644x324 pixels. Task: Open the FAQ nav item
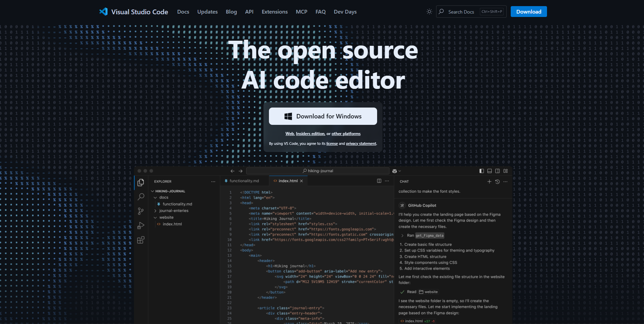click(x=320, y=12)
